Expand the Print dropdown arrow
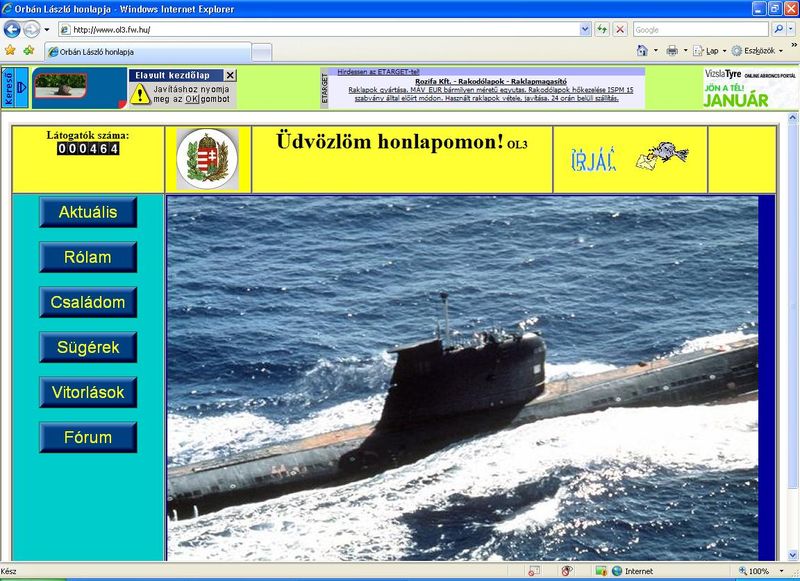 685,50
